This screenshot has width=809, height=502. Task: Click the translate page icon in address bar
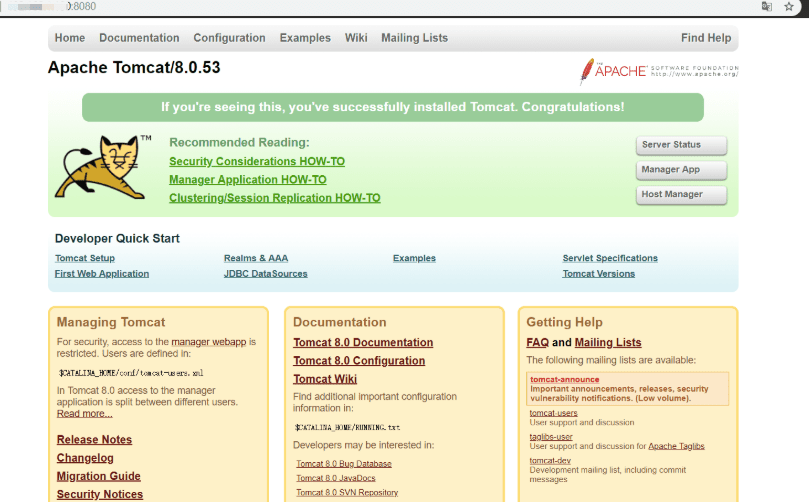click(767, 7)
